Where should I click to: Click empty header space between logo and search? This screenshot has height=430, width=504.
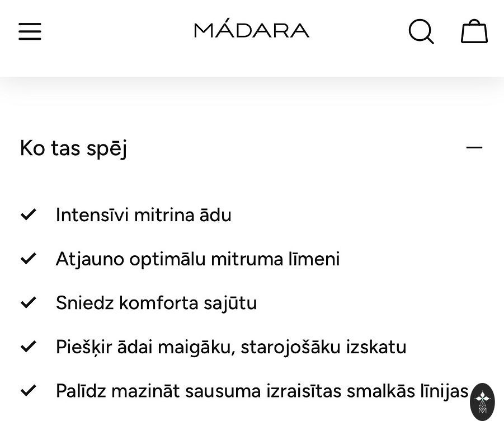(358, 31)
